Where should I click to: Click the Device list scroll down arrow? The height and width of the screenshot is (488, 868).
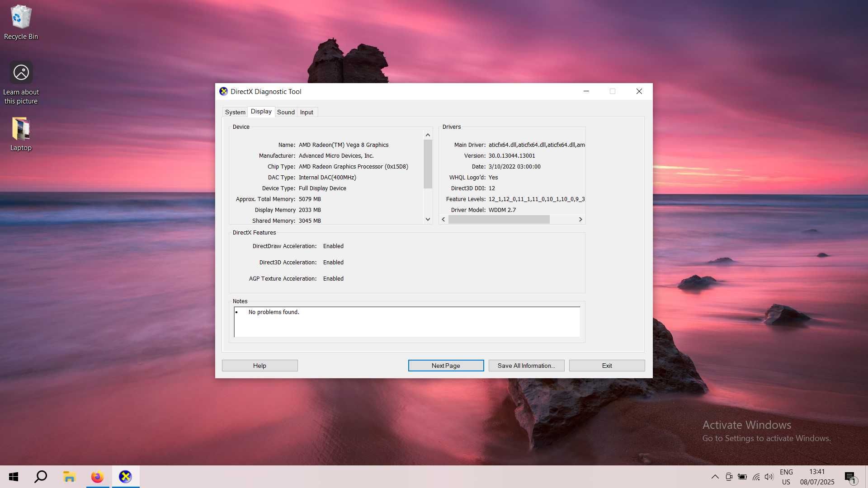[x=428, y=219]
